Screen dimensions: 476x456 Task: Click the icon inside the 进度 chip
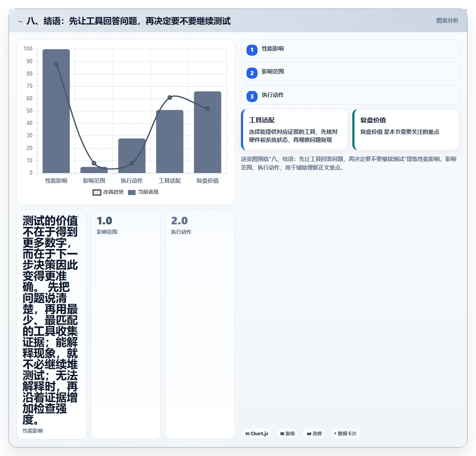pos(309,434)
